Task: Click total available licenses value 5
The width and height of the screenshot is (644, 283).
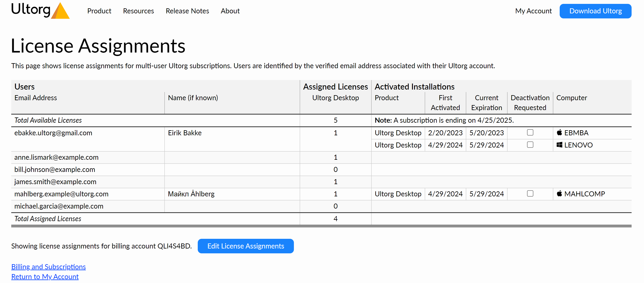Action: (x=336, y=120)
